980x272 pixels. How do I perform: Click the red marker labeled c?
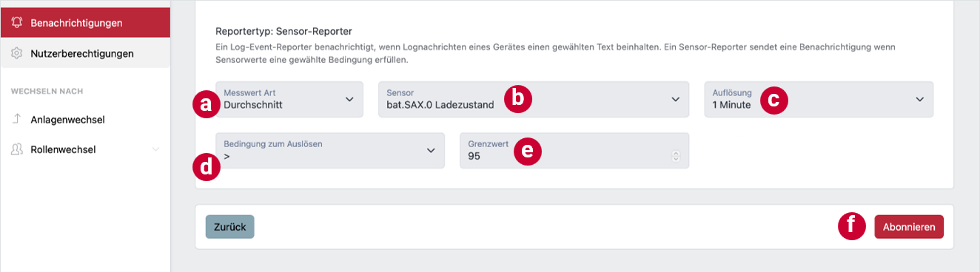[773, 100]
